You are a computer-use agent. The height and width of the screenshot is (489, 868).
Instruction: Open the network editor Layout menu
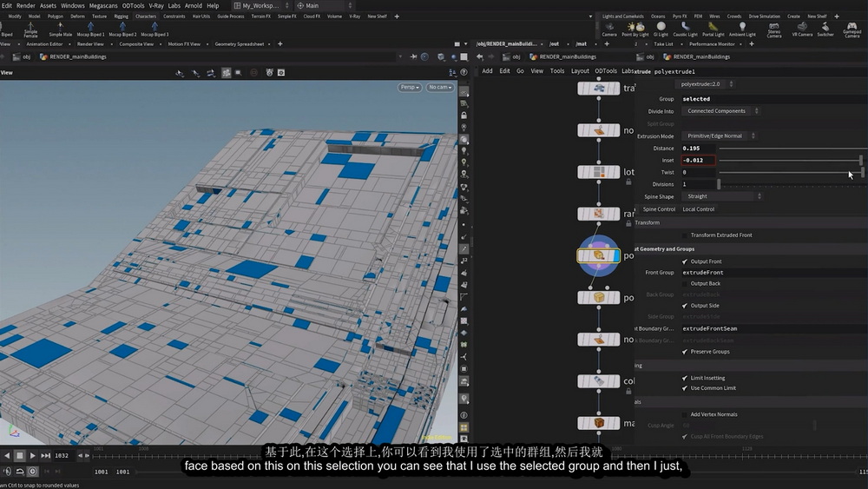click(580, 71)
